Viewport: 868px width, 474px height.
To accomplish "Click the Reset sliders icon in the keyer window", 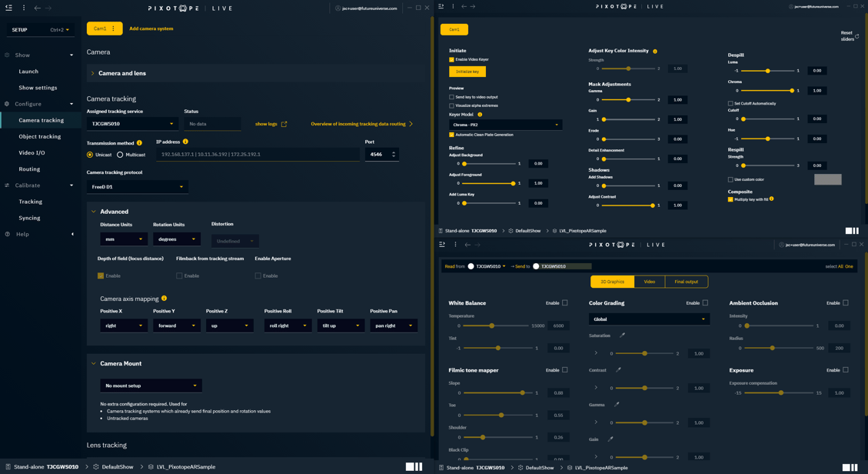I will [857, 36].
